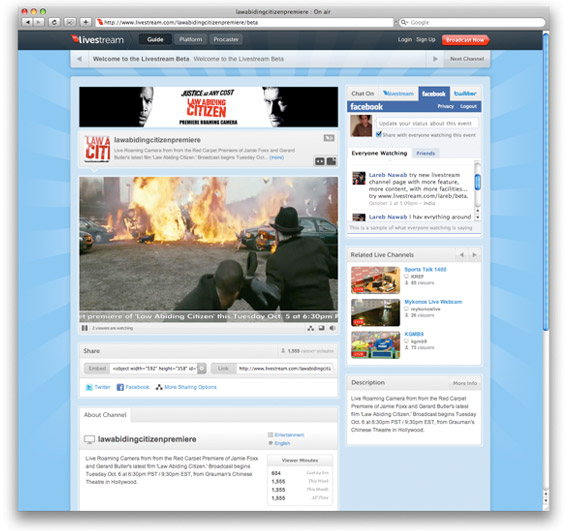The height and width of the screenshot is (531, 570).
Task: Switch to the twitter chat tab
Action: pyautogui.click(x=465, y=94)
